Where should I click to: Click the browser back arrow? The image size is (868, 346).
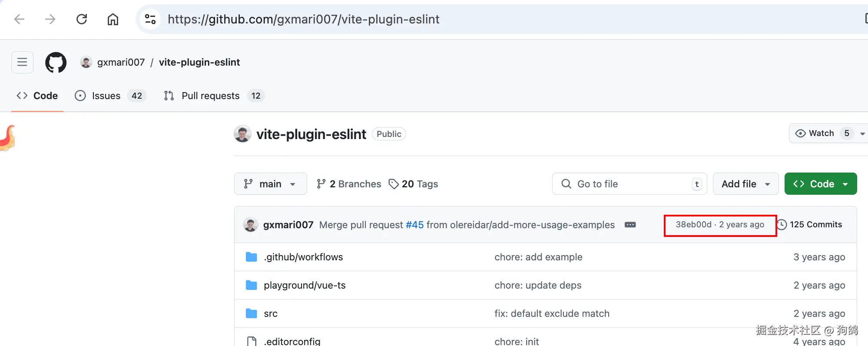click(x=19, y=19)
